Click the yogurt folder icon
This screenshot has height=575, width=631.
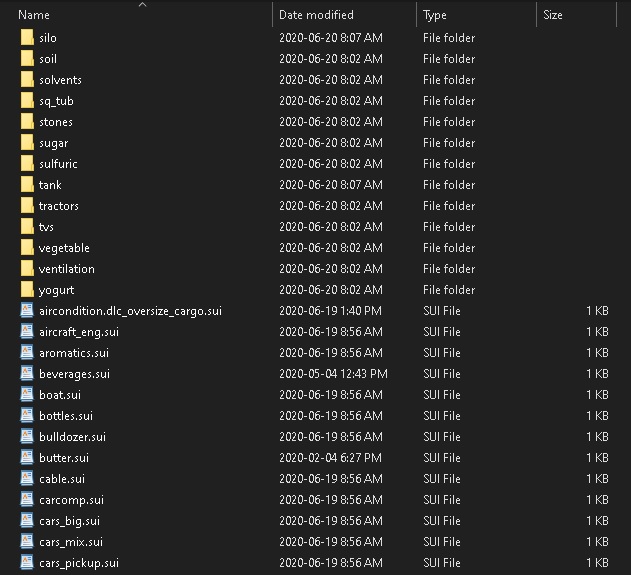[x=27, y=290]
